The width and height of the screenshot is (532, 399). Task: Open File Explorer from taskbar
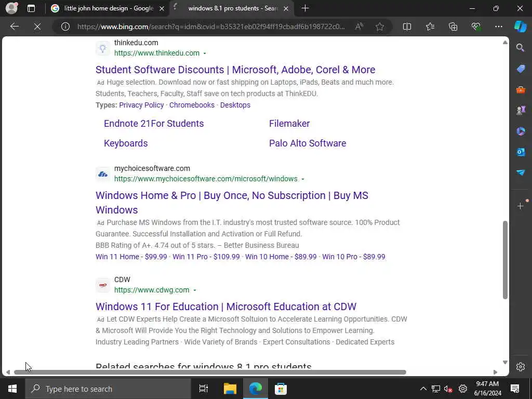[230, 389]
